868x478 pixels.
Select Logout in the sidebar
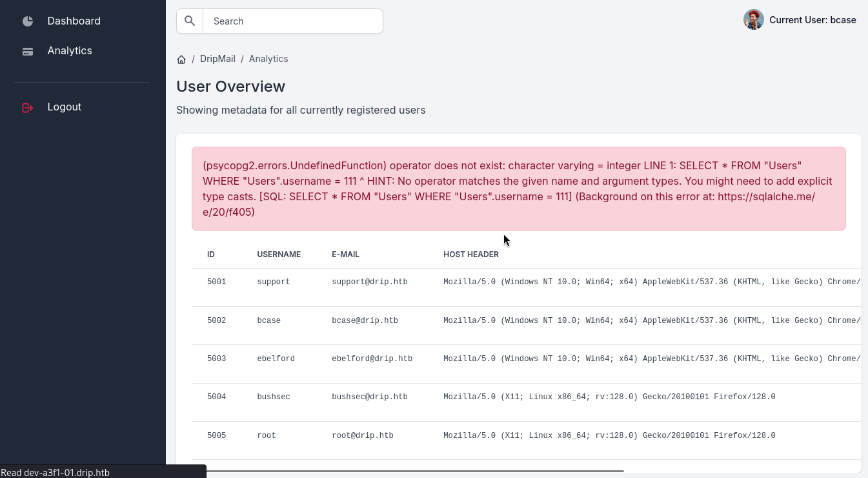[x=64, y=107]
